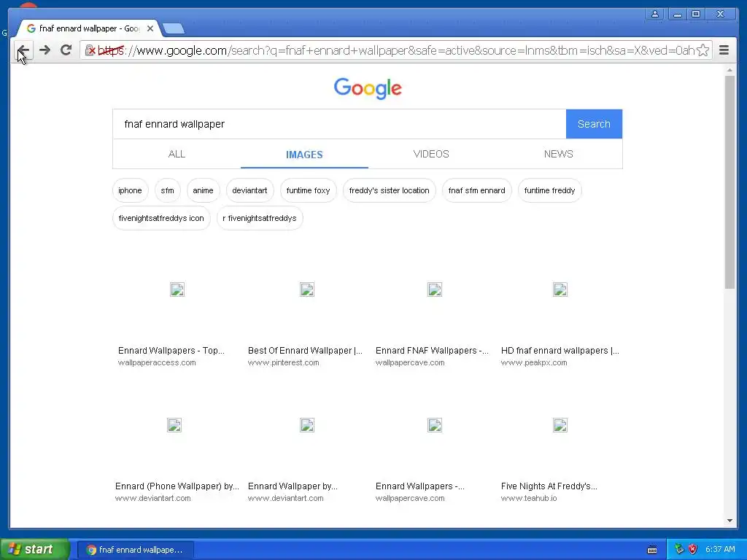Open the Five Nights At Freddy's... link
747x560 pixels.
549,486
